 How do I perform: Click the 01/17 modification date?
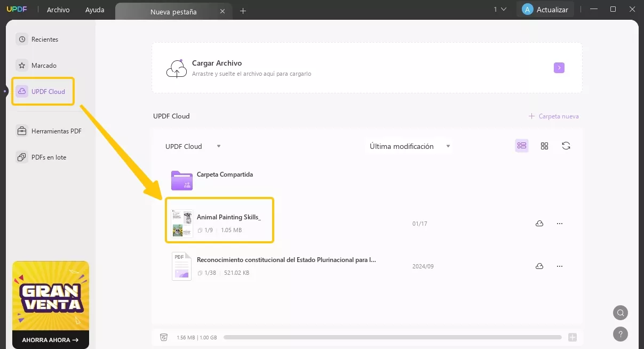click(x=420, y=224)
